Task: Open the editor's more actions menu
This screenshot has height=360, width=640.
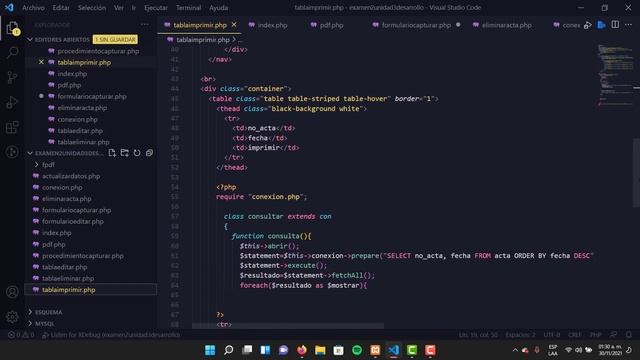Action: tap(629, 25)
